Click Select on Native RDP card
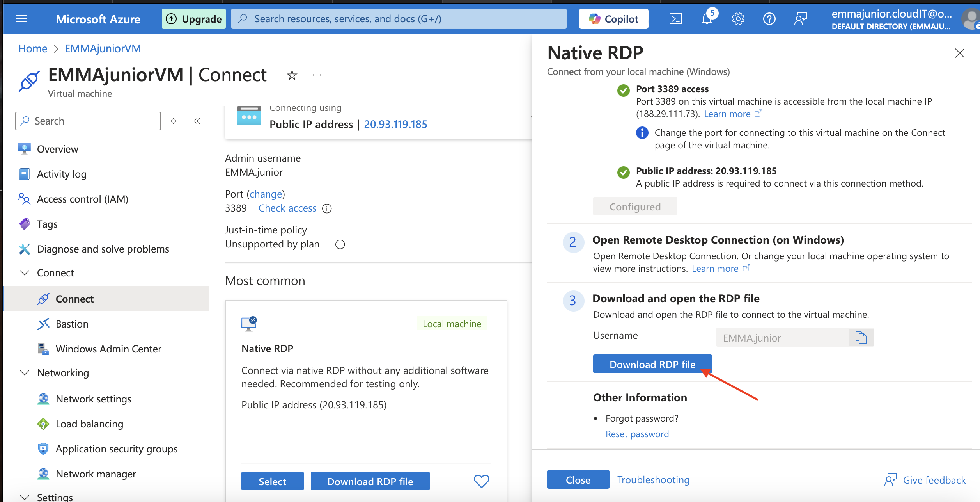Image resolution: width=980 pixels, height=502 pixels. 272,481
